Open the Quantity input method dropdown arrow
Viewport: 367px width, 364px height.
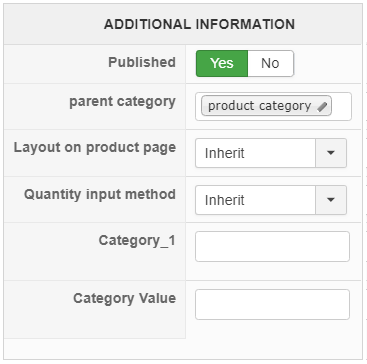tap(331, 200)
